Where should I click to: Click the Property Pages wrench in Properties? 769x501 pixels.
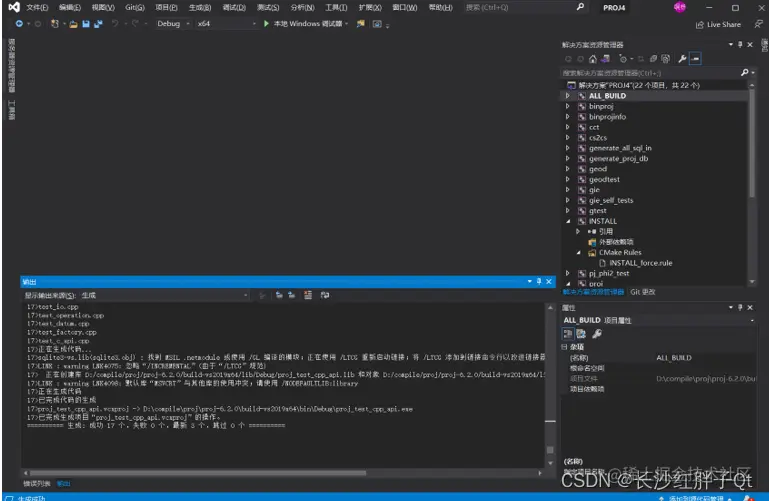(597, 334)
